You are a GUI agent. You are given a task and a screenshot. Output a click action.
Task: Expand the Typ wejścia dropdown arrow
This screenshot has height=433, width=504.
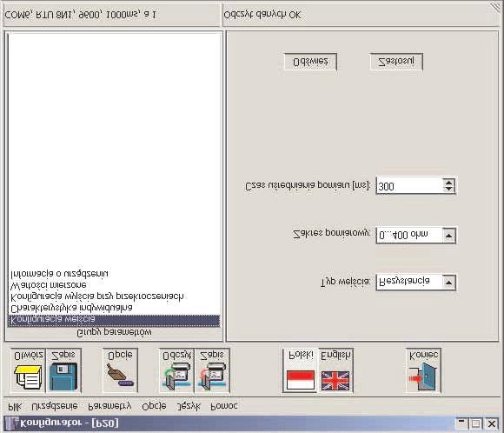coord(448,283)
